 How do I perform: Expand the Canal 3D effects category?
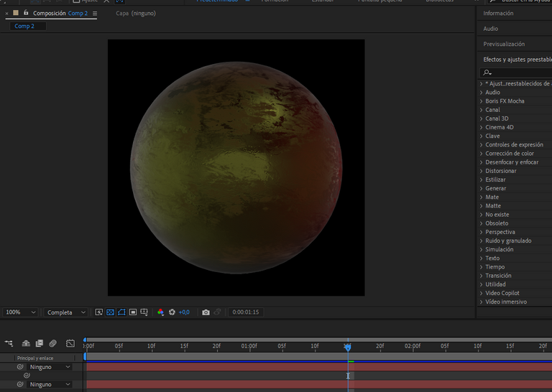tap(482, 118)
